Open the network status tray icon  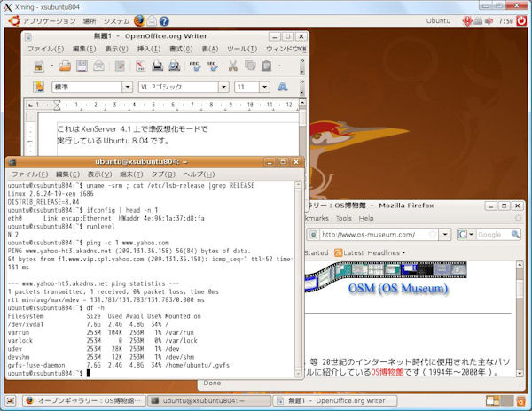point(478,21)
